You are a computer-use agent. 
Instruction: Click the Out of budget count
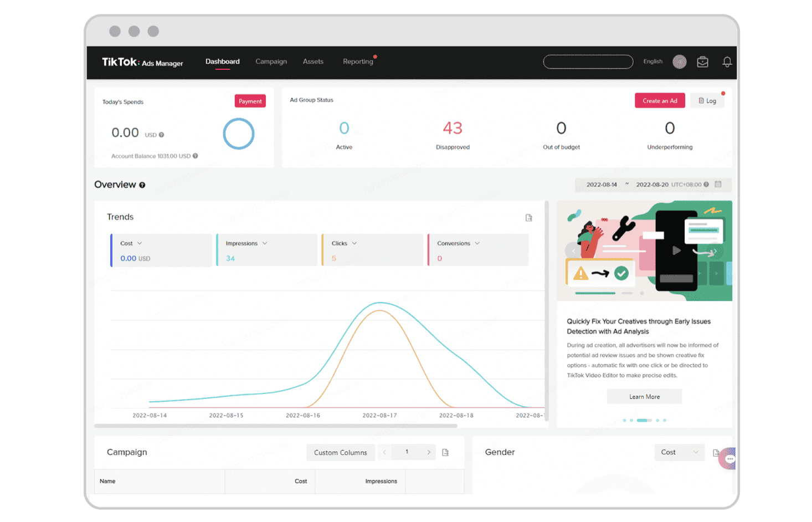561,129
